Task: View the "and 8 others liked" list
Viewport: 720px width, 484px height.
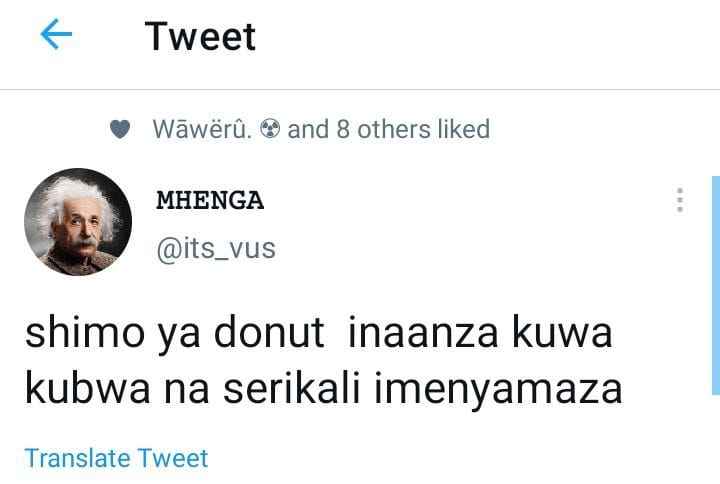Action: pyautogui.click(x=388, y=130)
